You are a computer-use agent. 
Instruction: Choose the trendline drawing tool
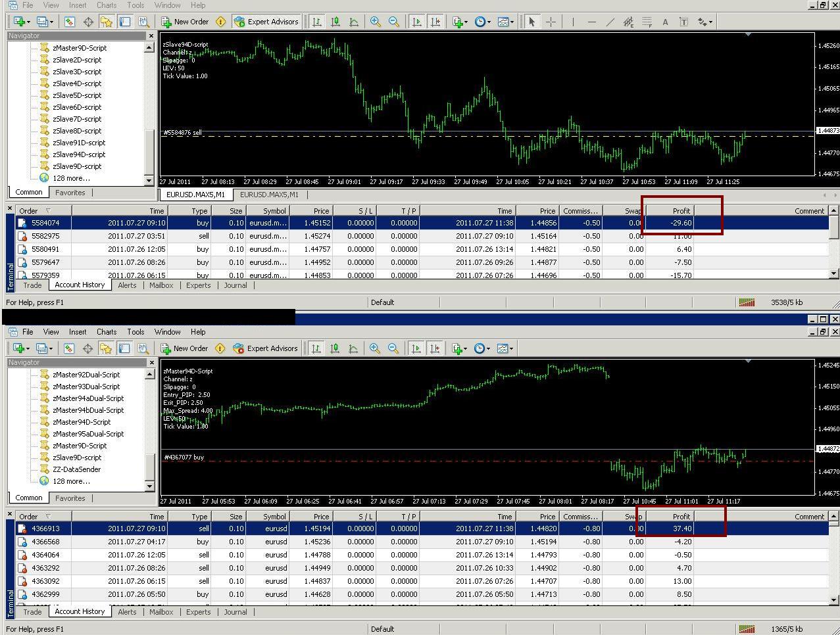coord(610,22)
